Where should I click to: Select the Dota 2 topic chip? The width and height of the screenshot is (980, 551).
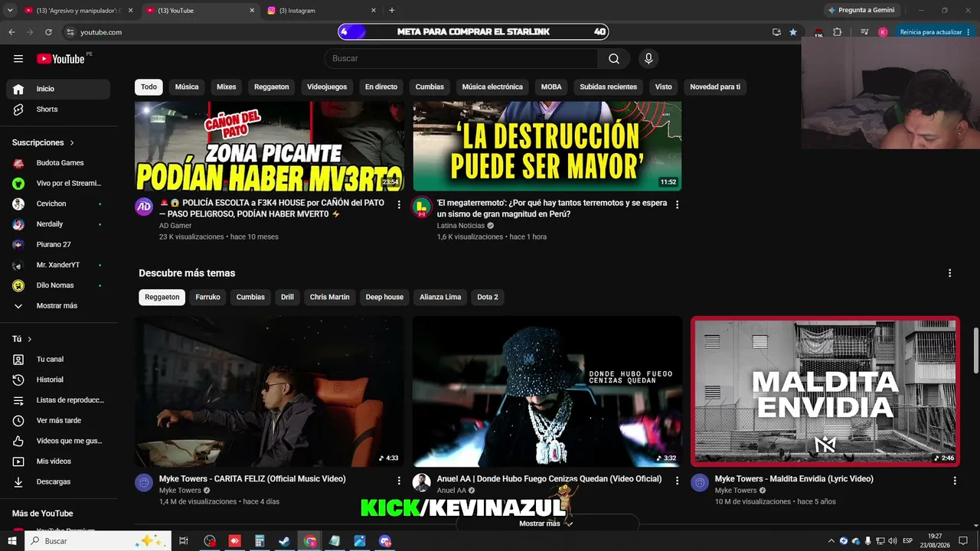pos(488,297)
